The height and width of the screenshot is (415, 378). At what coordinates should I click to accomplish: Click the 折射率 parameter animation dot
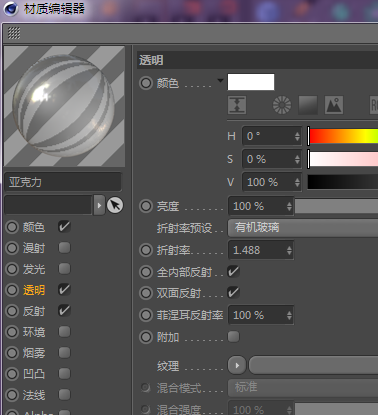(x=146, y=250)
